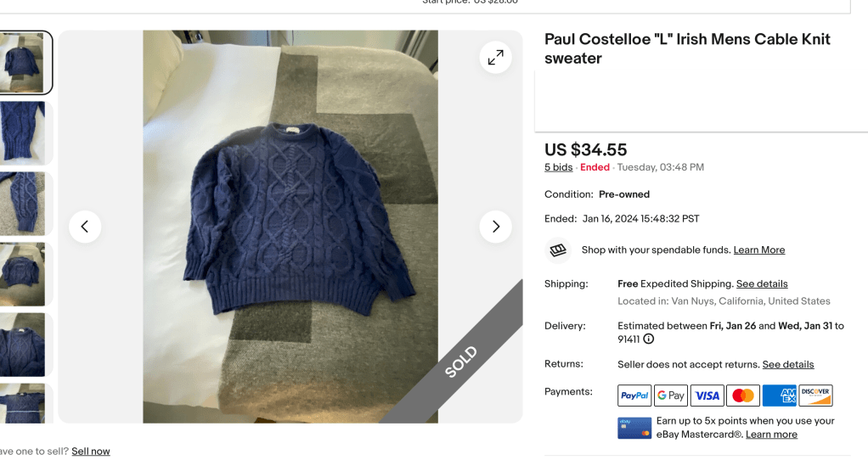The image size is (868, 460).
Task: Open See details for shipping
Action: tap(762, 283)
